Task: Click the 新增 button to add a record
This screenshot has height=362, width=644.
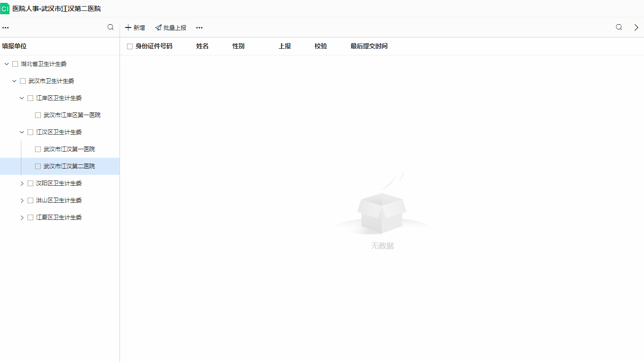Action: point(135,27)
